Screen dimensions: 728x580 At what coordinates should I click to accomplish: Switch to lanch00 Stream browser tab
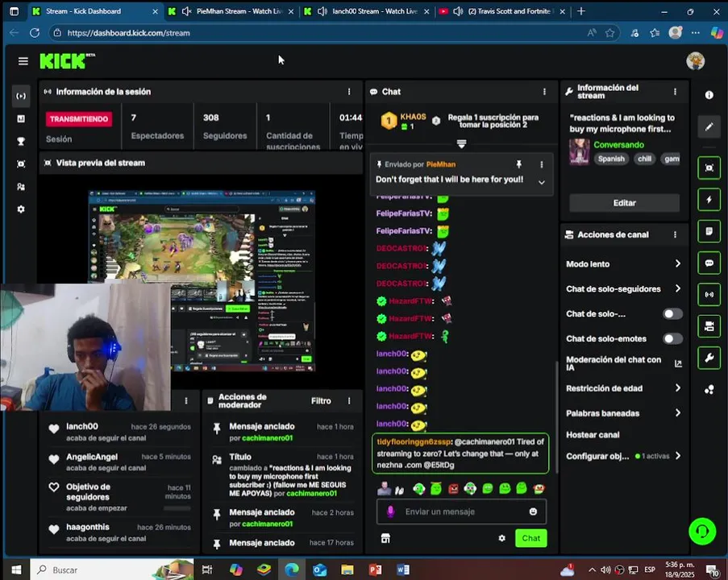pyautogui.click(x=367, y=11)
